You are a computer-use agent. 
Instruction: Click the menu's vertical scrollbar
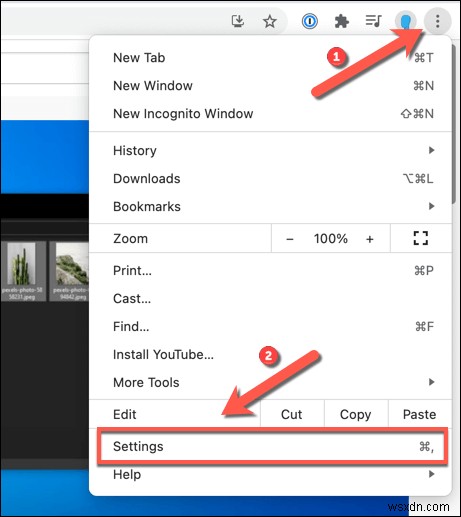click(x=454, y=123)
